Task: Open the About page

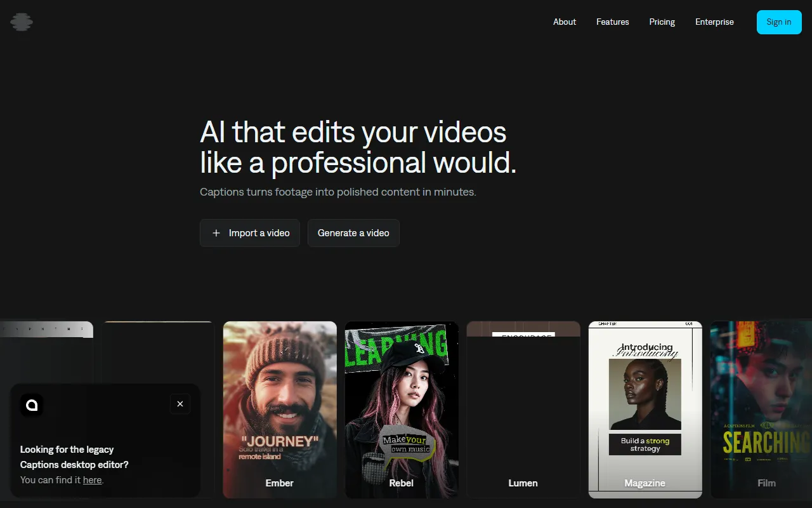Action: (x=564, y=22)
